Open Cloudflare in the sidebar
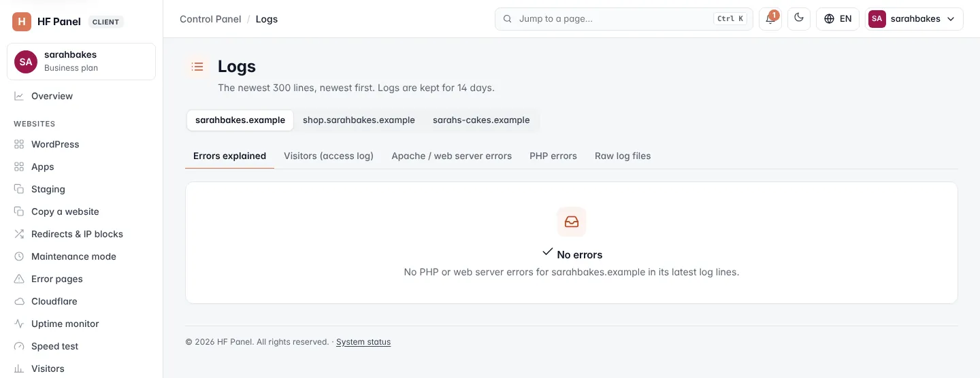Screen dimensions: 980x378 [x=82, y=301]
